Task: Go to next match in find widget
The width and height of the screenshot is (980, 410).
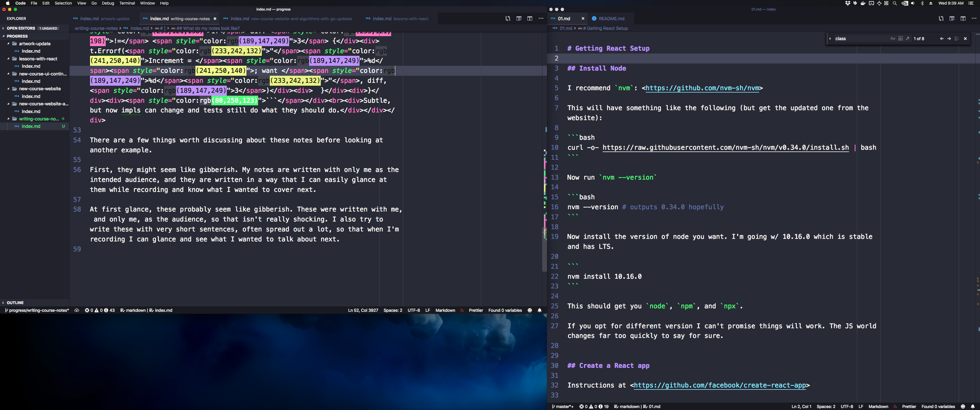Action: pyautogui.click(x=949, y=38)
